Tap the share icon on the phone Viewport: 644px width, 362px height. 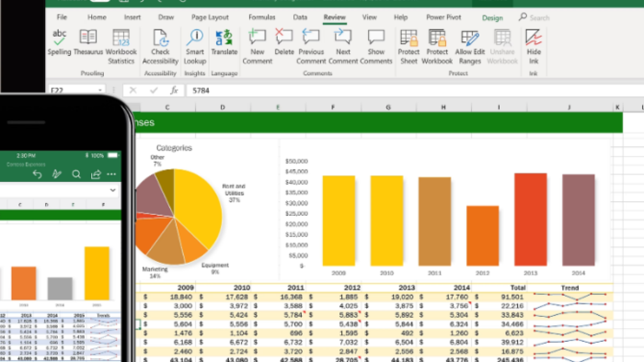point(96,175)
